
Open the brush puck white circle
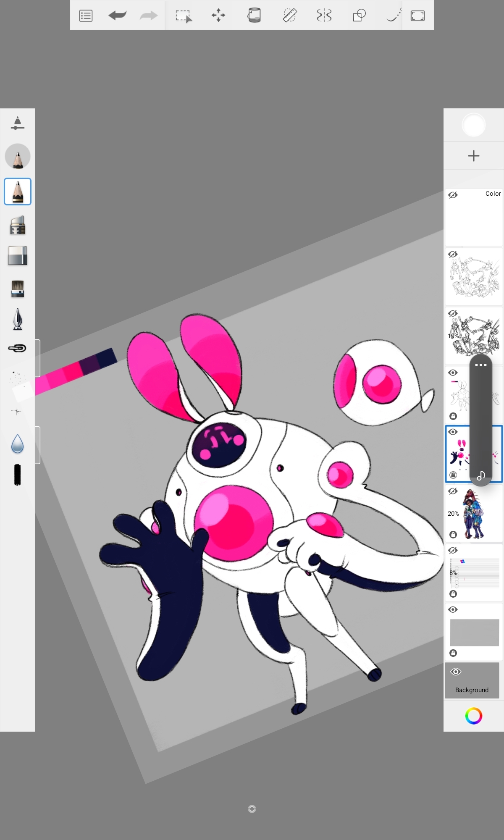(x=474, y=125)
